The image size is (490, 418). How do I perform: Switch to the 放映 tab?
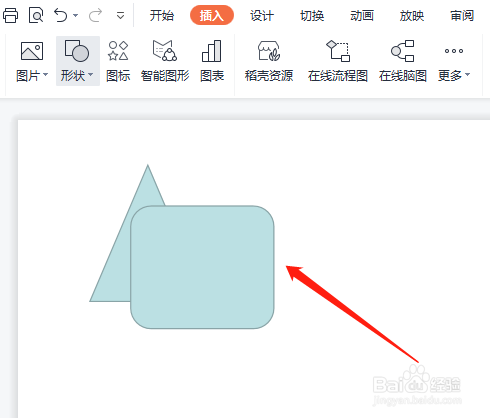click(412, 15)
